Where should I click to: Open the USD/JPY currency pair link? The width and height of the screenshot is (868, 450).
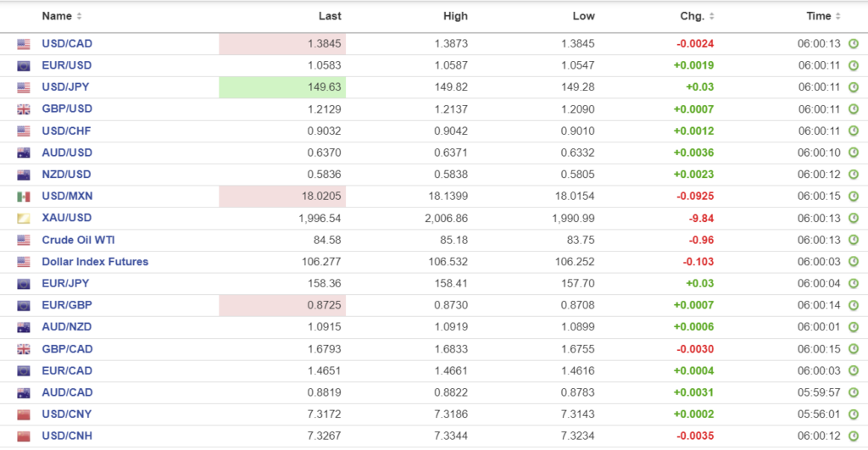pyautogui.click(x=67, y=87)
